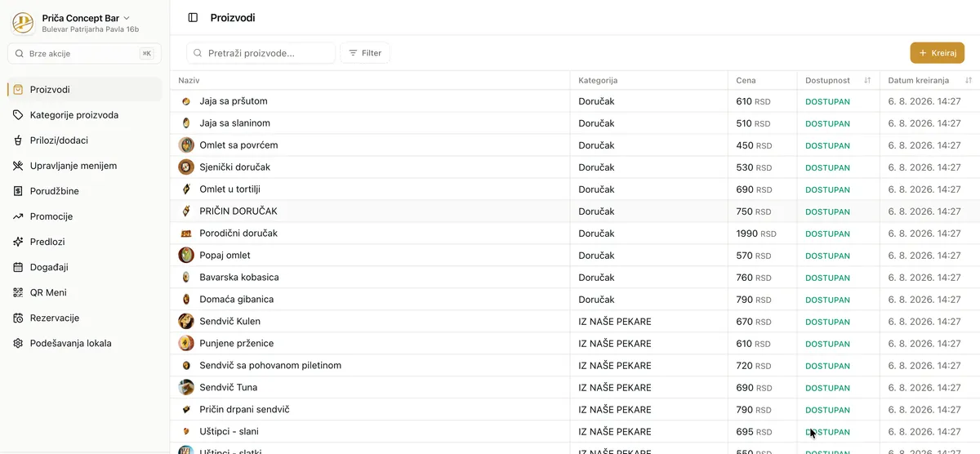Image resolution: width=980 pixels, height=454 pixels.
Task: Click the 1990 RSD price cell
Action: pos(756,234)
